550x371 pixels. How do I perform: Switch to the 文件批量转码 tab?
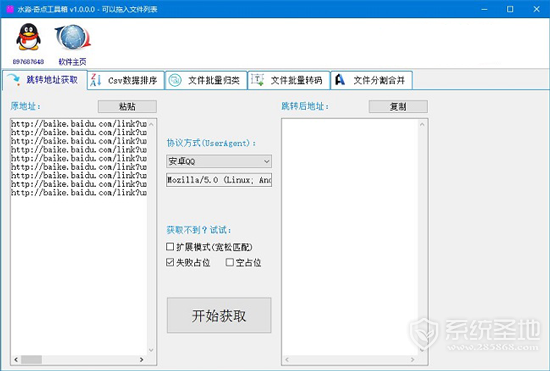[289, 80]
